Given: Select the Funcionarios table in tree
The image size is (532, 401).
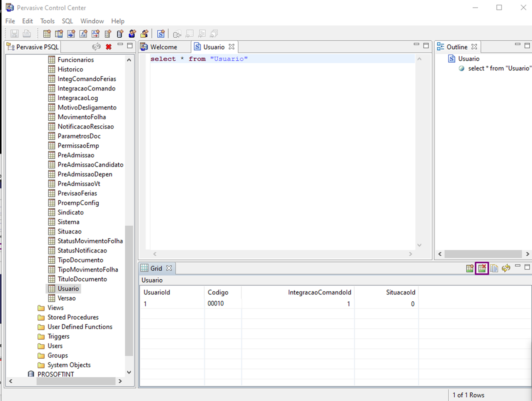Looking at the screenshot, I should [76, 60].
